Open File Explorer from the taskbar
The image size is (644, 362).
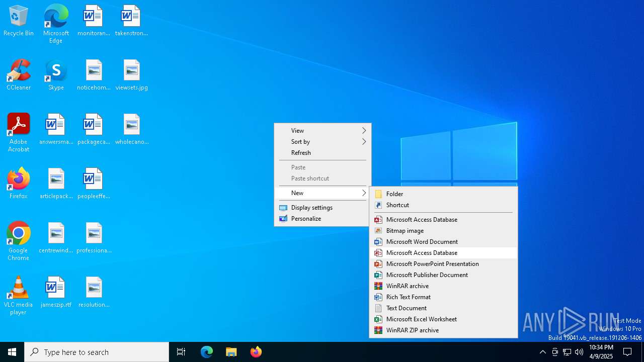pos(231,352)
